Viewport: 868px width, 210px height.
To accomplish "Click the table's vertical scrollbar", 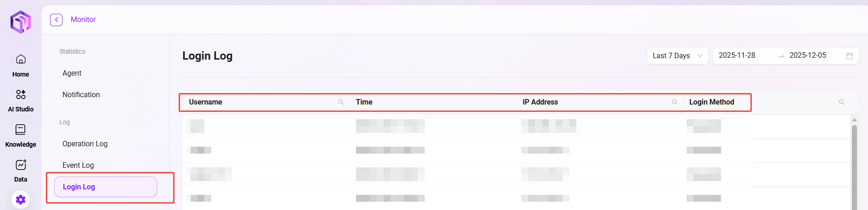I will click(854, 165).
